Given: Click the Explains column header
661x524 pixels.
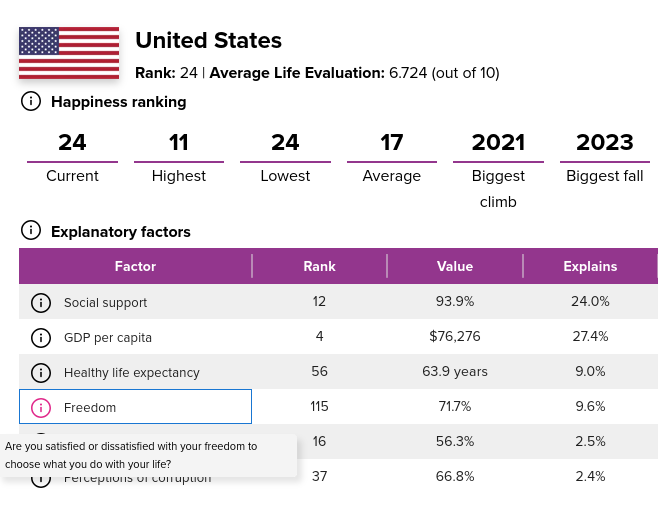Looking at the screenshot, I should [x=590, y=266].
